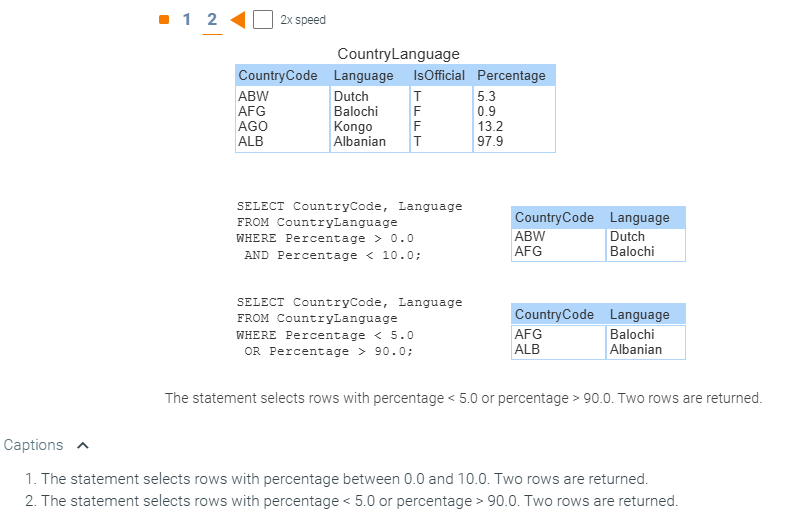807x530 pixels.
Task: Click the AGO country code cell
Action: tap(253, 127)
